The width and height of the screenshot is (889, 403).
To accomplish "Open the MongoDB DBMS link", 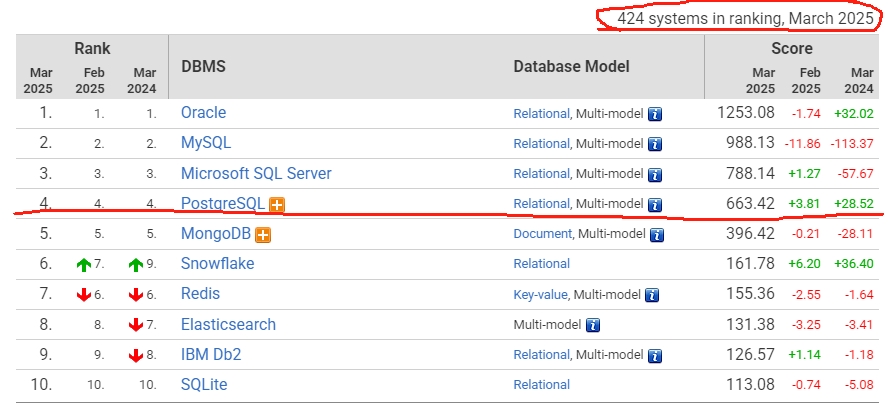I will pyautogui.click(x=216, y=234).
